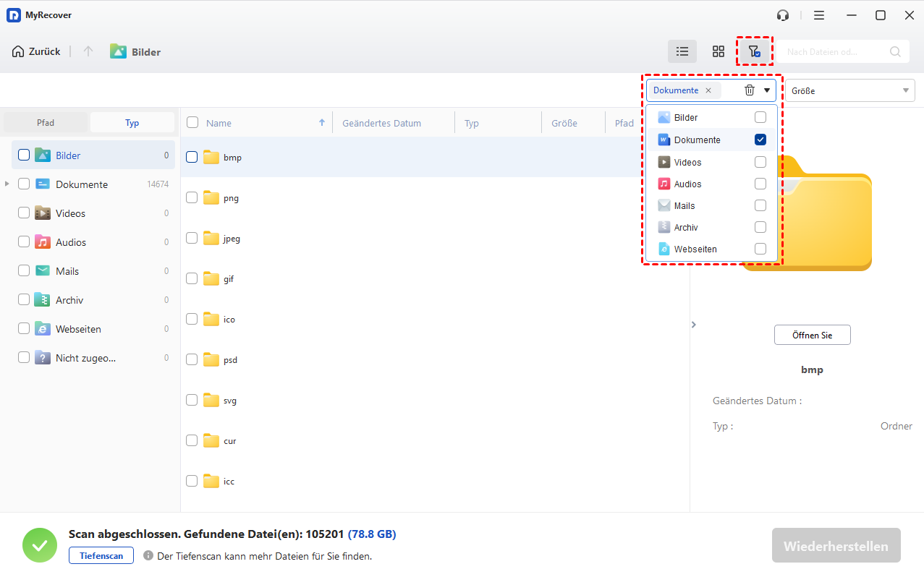Open the headset support icon
The image size is (924, 577).
point(782,15)
